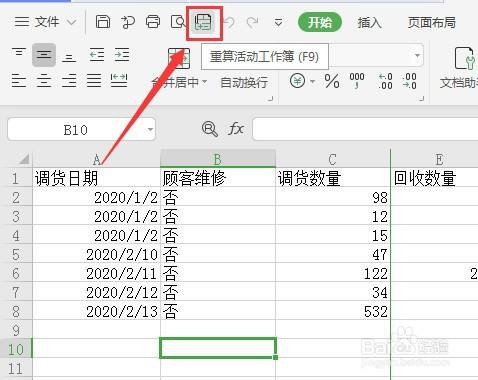Click cell with date 2020/2/13
Viewport: 478px width, 380px height.
click(96, 311)
